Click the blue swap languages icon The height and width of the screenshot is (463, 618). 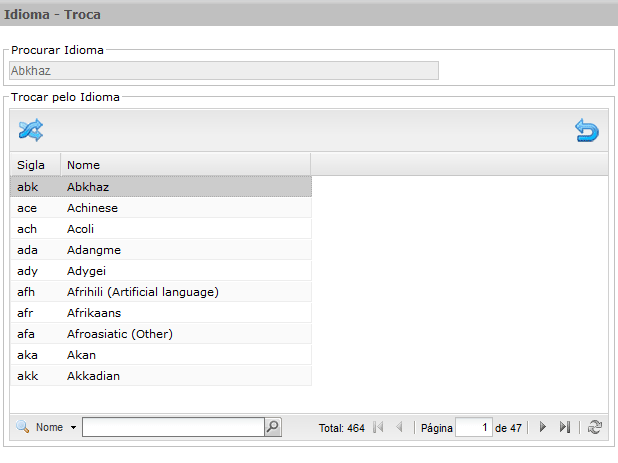[31, 130]
